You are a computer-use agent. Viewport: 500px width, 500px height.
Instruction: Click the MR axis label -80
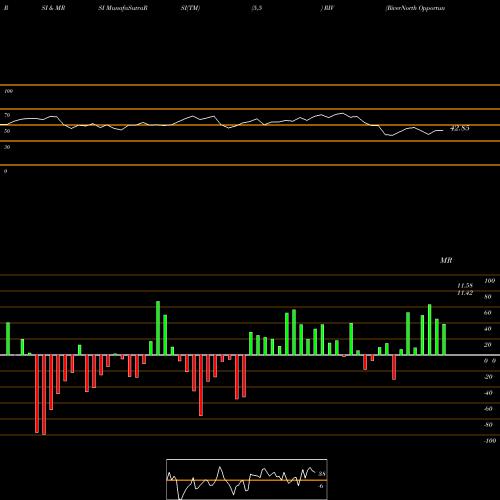click(488, 425)
